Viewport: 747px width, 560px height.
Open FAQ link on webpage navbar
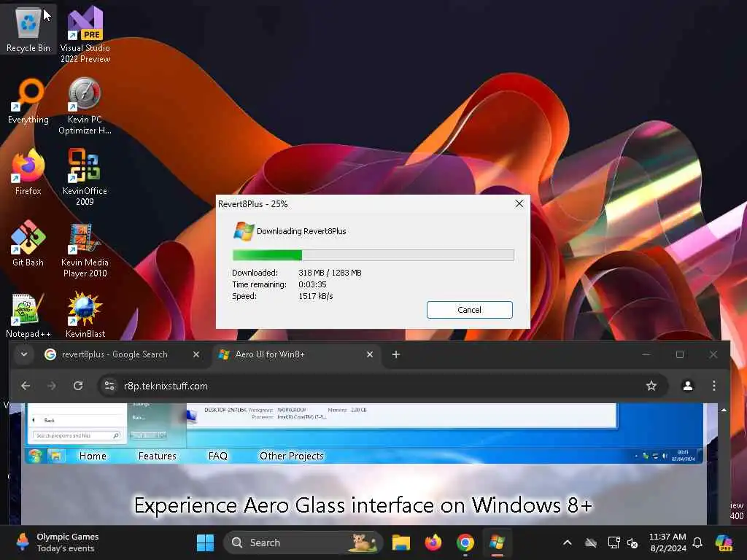pos(217,456)
